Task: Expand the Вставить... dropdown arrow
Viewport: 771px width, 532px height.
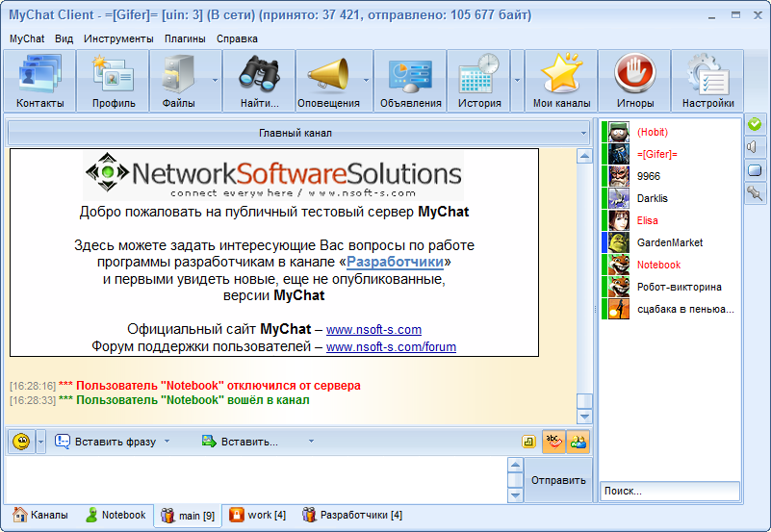Action: 311,442
